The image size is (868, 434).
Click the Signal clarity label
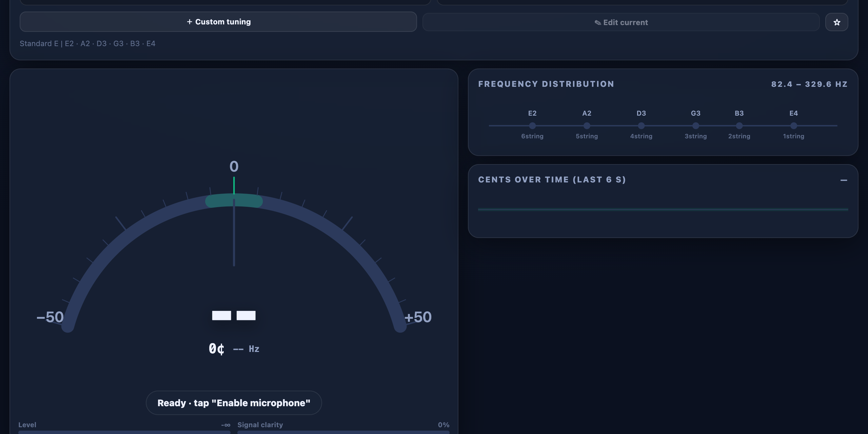point(260,425)
